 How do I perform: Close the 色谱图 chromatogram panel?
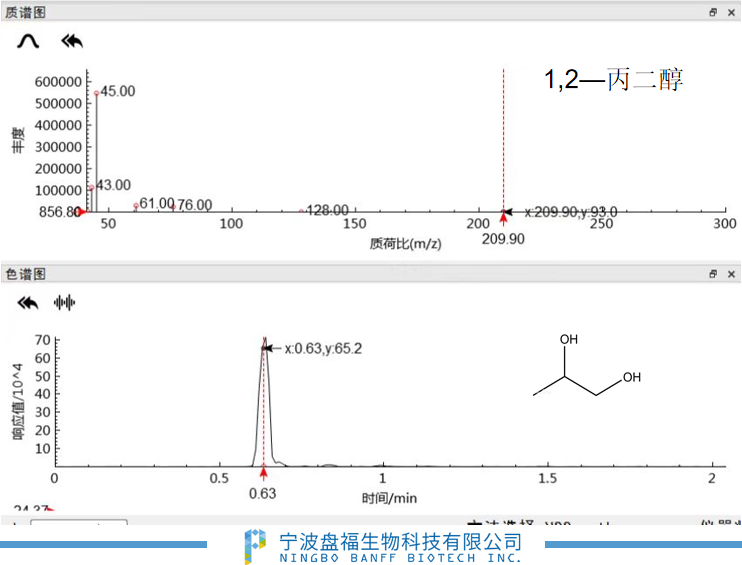tap(732, 274)
